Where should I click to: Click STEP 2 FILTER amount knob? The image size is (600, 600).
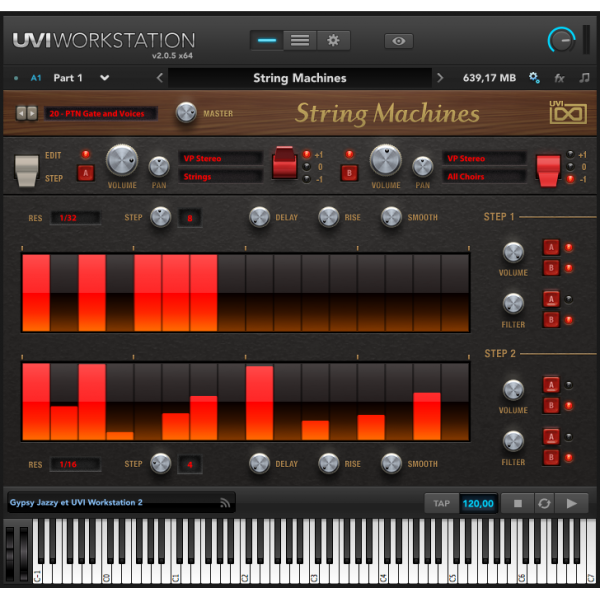click(x=513, y=441)
